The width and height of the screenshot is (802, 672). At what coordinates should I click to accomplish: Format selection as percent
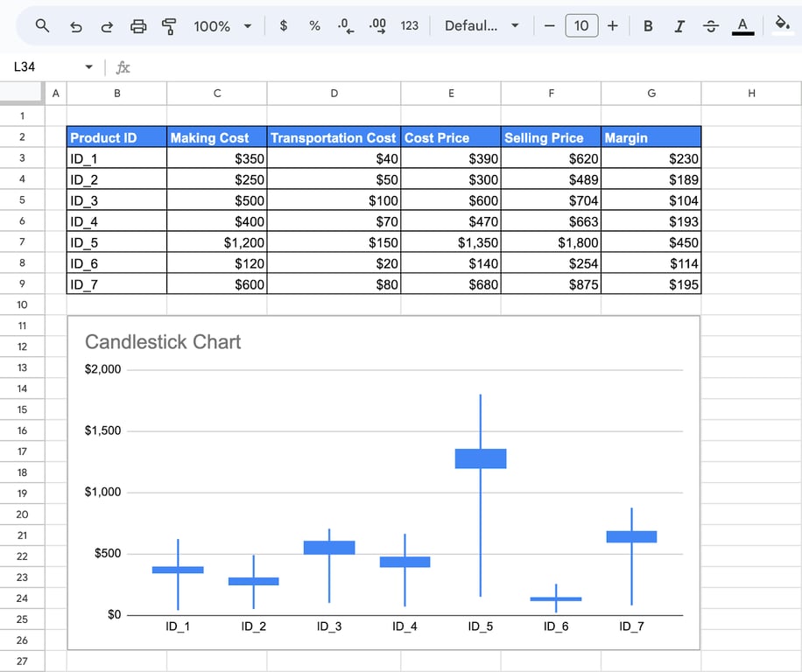coord(314,25)
